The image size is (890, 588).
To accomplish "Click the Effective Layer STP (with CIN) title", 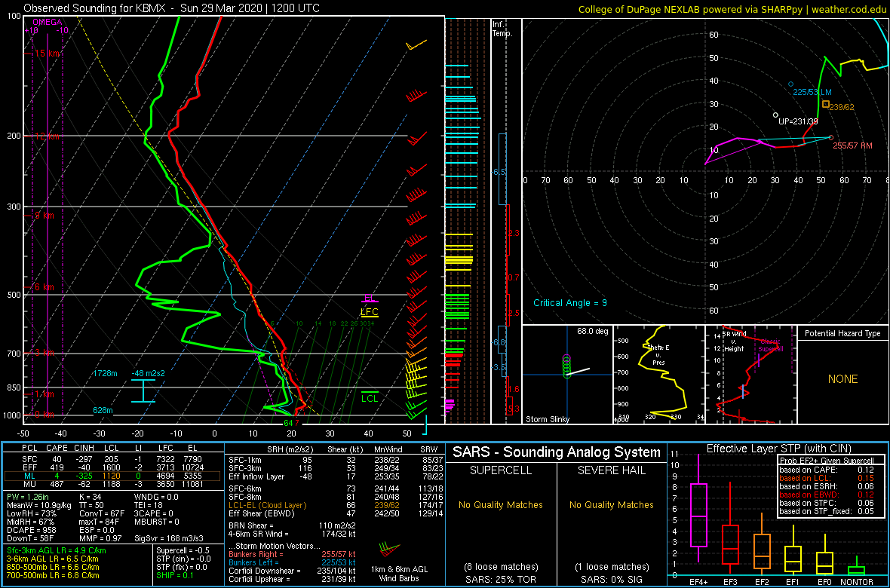I will pos(778,449).
